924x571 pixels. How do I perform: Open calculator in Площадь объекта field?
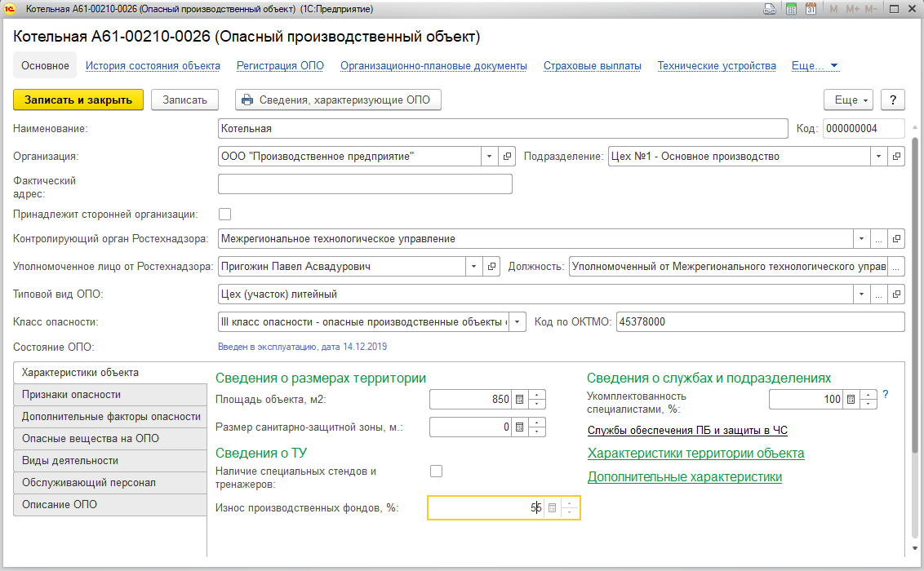point(520,399)
